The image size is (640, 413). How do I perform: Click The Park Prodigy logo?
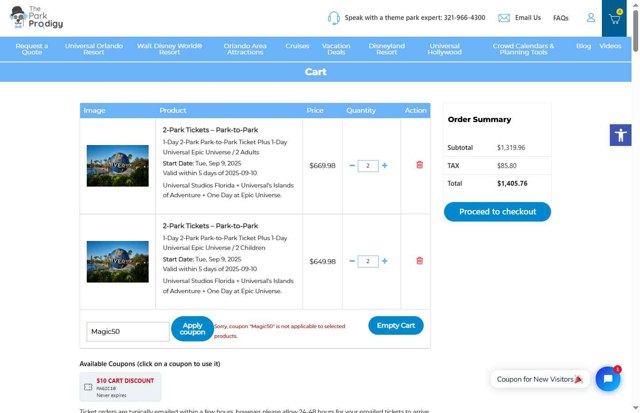tap(36, 17)
